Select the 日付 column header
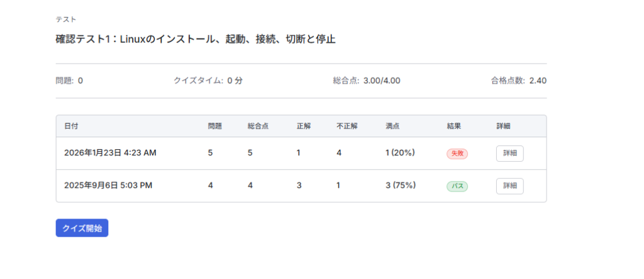The width and height of the screenshot is (644, 279). click(71, 126)
